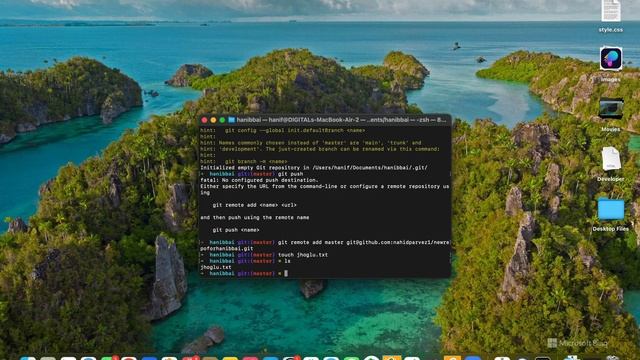This screenshot has width=640, height=360.
Task: Click the Terminal window title text
Action: click(341, 120)
